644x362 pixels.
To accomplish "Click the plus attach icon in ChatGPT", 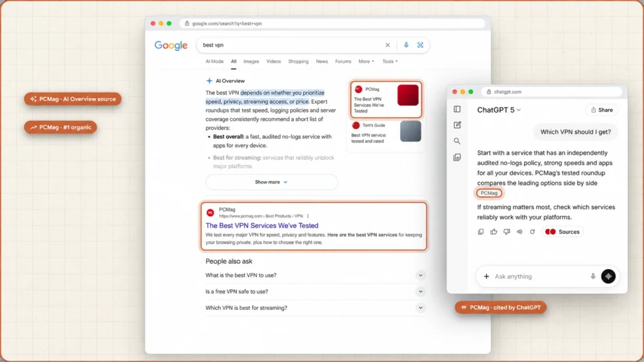I will [x=486, y=277].
